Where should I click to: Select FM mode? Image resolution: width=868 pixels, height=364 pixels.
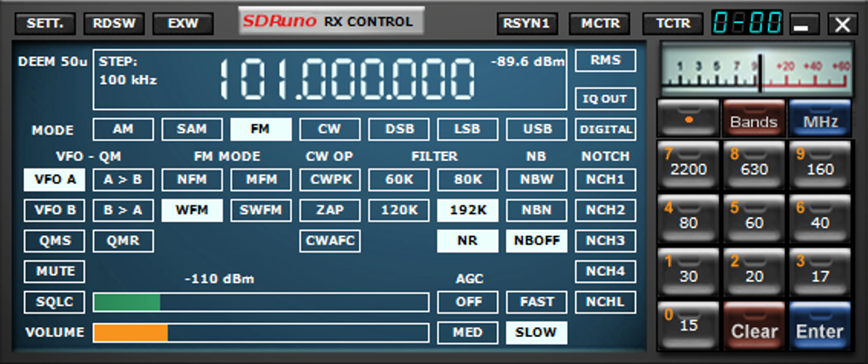[261, 130]
